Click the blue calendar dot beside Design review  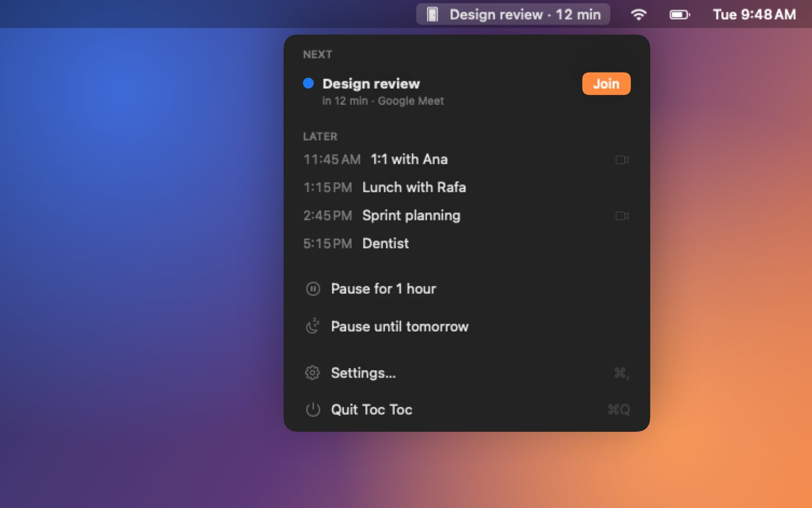(308, 83)
